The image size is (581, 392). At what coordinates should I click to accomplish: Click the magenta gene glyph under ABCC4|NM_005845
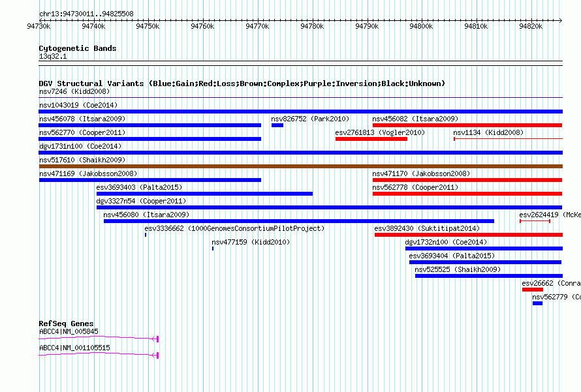[x=99, y=339]
